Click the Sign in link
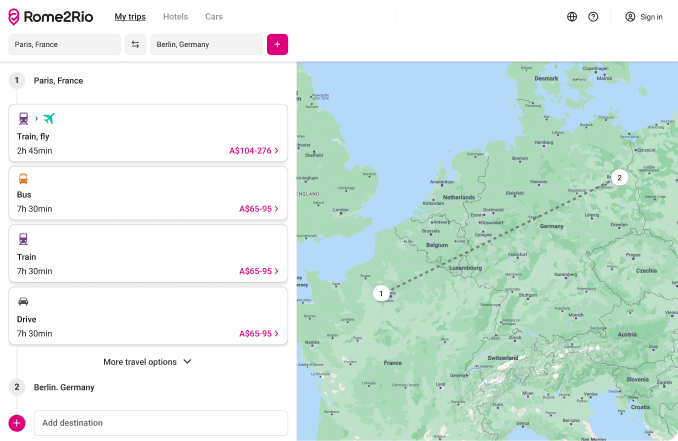This screenshot has height=441, width=678. point(651,17)
